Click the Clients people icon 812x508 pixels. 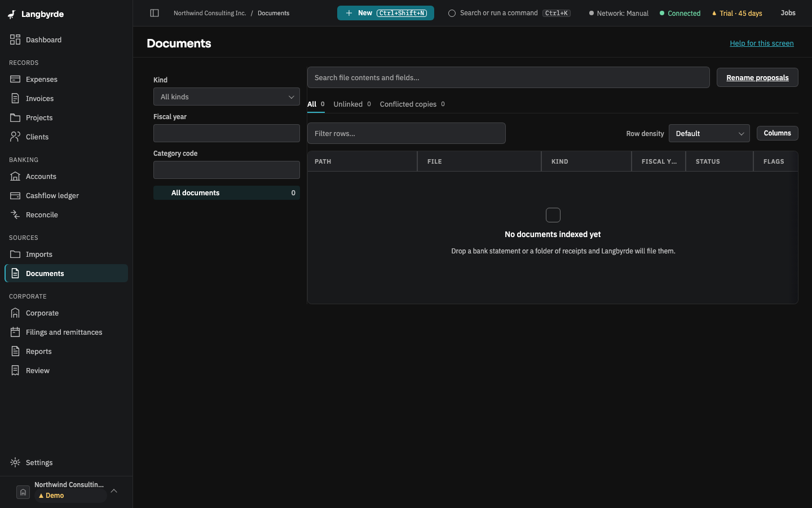pos(15,137)
